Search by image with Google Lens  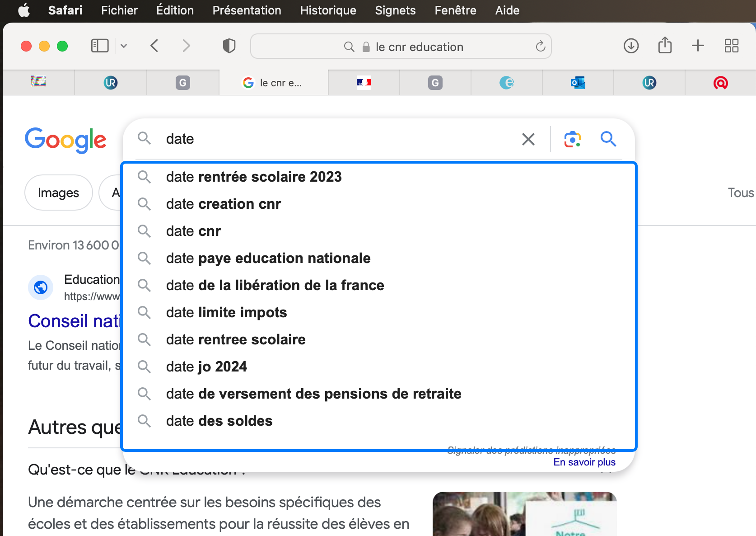point(572,139)
